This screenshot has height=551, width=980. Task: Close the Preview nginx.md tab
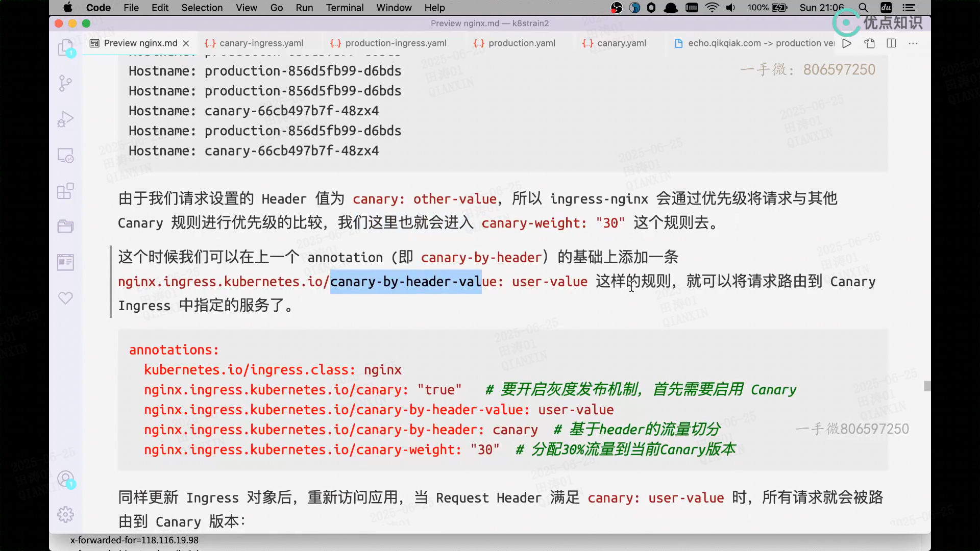pyautogui.click(x=186, y=43)
